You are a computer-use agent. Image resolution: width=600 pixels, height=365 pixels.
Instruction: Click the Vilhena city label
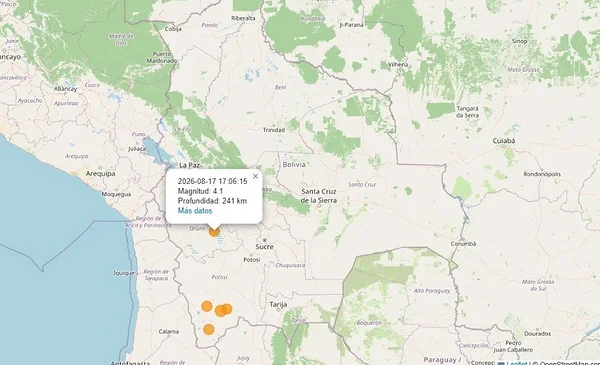[x=398, y=65]
